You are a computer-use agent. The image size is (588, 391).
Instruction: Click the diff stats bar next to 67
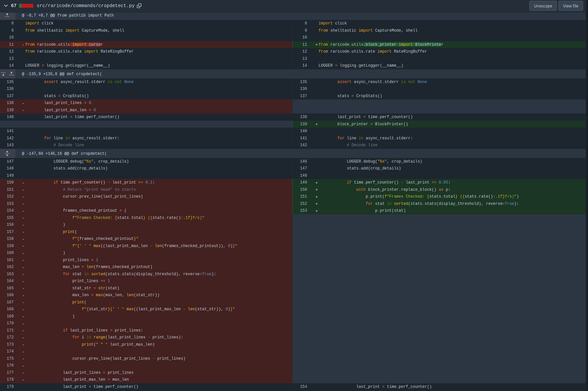[x=26, y=6]
